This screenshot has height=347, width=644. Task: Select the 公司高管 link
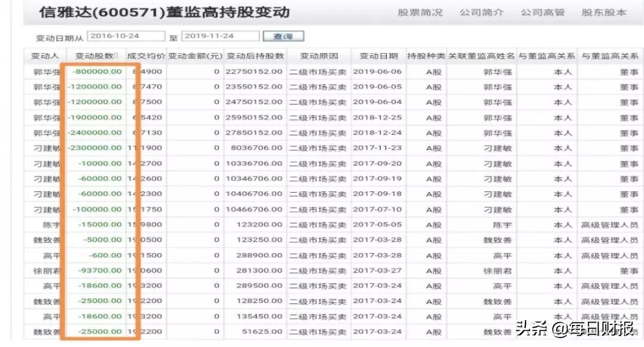pos(543,11)
